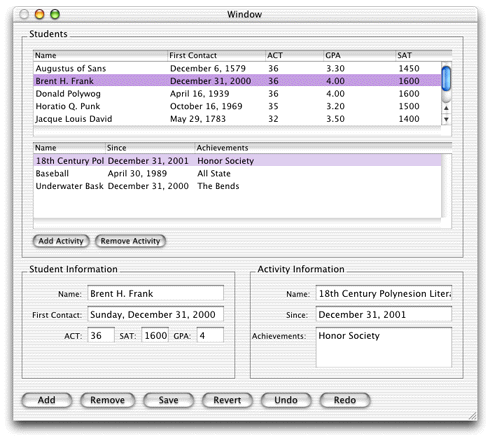Viewport: 495px width, 445px height.
Task: Click the green zoom window button
Action: pyautogui.click(x=55, y=14)
